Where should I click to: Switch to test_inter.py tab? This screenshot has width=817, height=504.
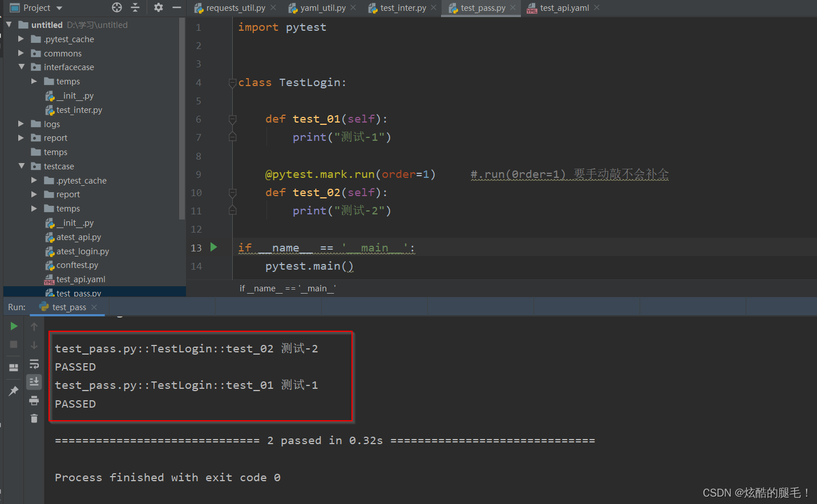click(403, 8)
